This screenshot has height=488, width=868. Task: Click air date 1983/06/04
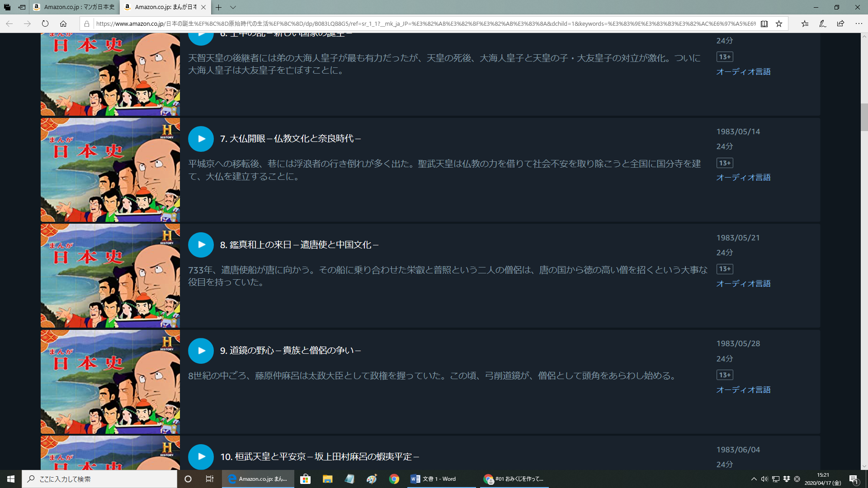click(738, 450)
